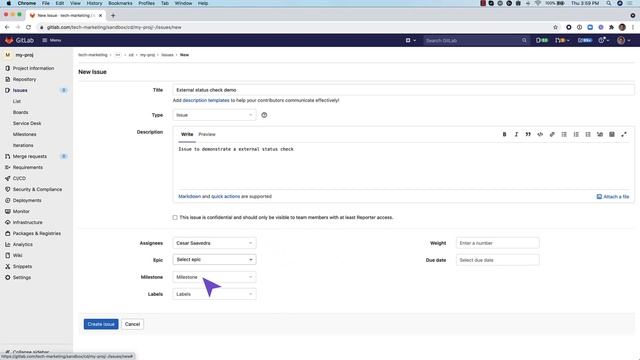640x360 pixels.
Task: Open the Select epic dropdown
Action: click(214, 260)
